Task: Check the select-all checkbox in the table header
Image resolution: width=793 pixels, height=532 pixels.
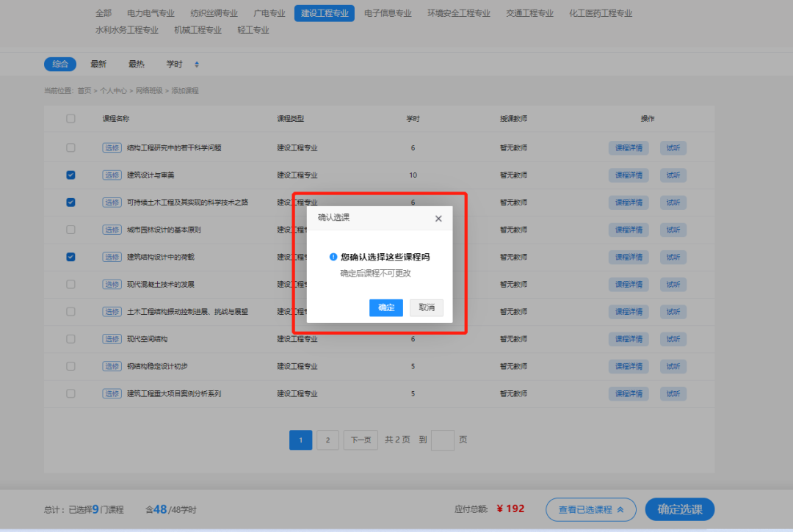Action: click(70, 119)
